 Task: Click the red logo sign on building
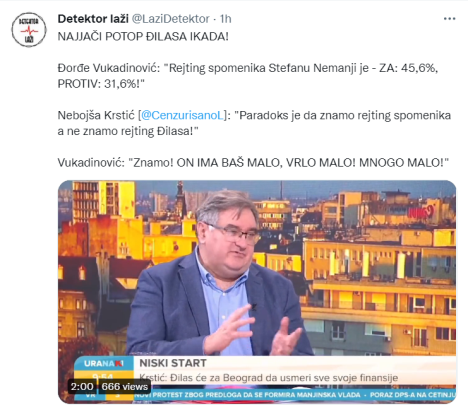point(421,212)
